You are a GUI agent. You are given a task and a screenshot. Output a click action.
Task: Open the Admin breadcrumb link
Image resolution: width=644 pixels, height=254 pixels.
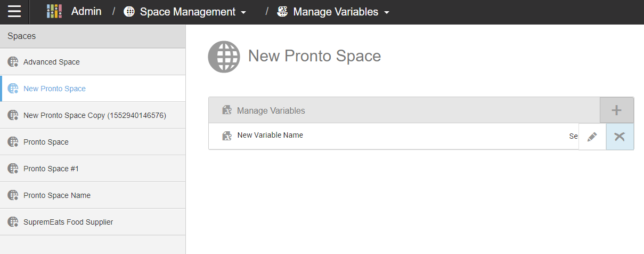(86, 12)
